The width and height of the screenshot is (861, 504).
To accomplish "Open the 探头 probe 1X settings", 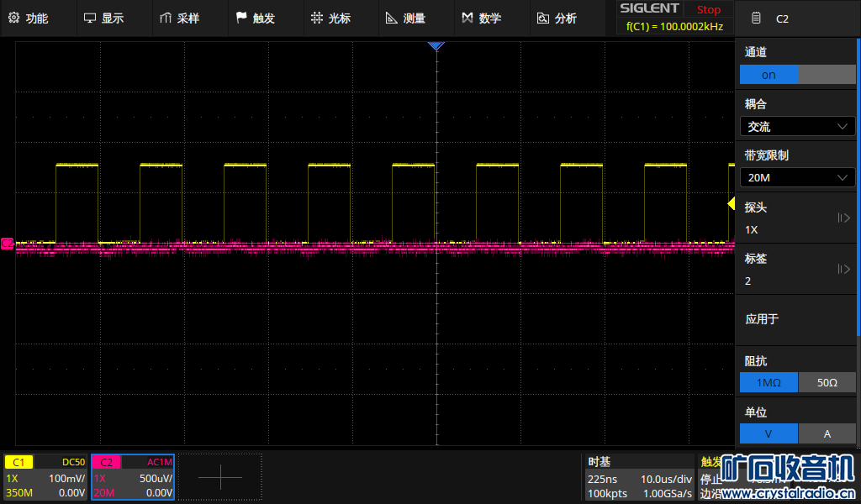I will (x=797, y=218).
